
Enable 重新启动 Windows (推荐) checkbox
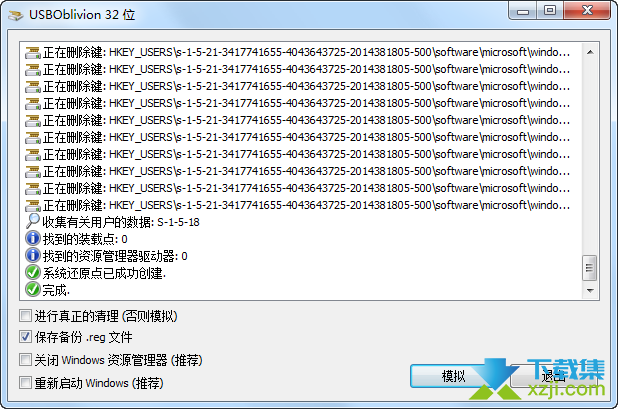pyautogui.click(x=26, y=383)
